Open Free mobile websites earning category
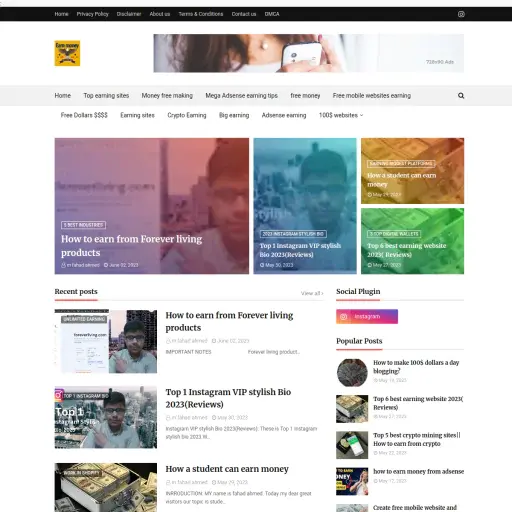This screenshot has height=512, width=512. (x=372, y=96)
